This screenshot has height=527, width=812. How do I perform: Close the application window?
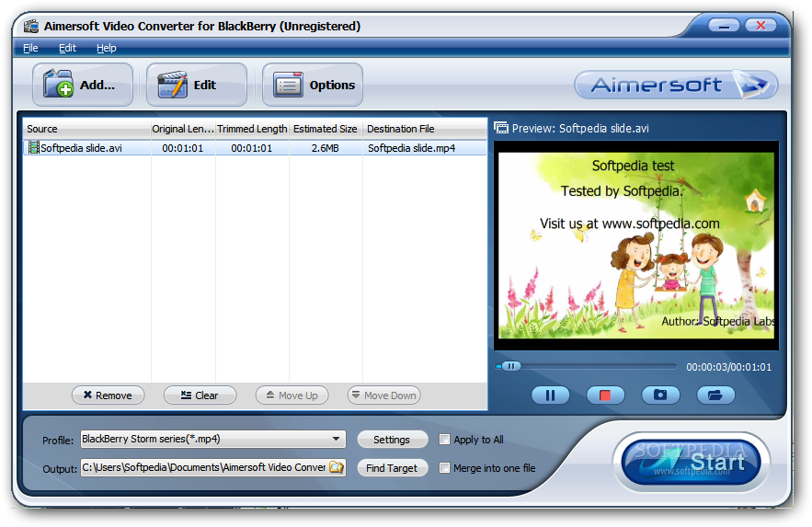[761, 25]
